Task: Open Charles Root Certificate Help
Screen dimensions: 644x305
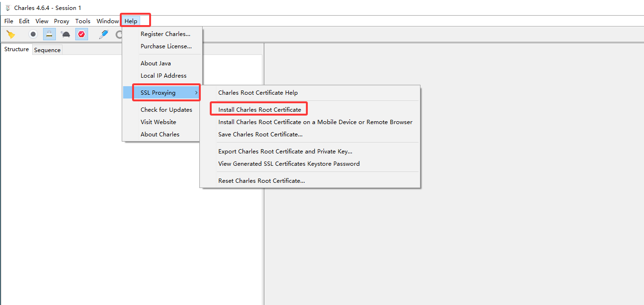Action: (310, 93)
